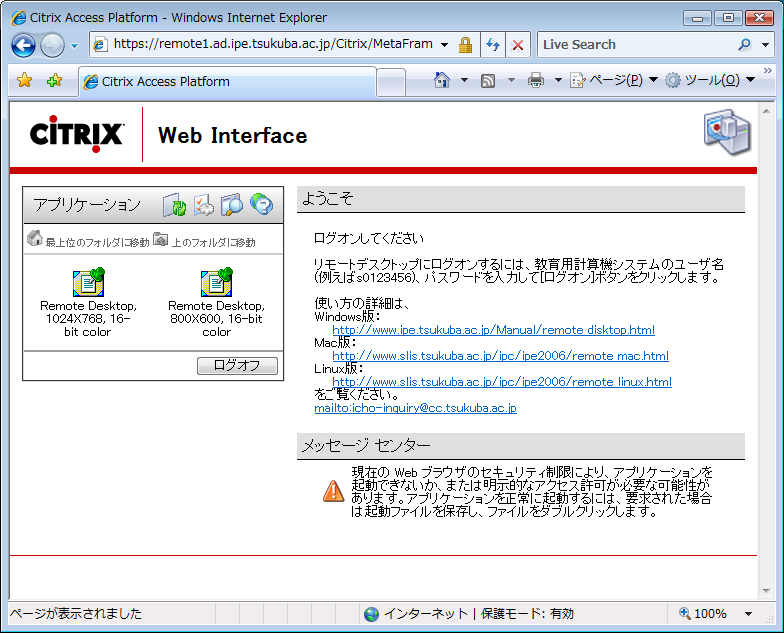784x633 pixels.
Task: Click the Internet zone globe icon
Action: 372,614
